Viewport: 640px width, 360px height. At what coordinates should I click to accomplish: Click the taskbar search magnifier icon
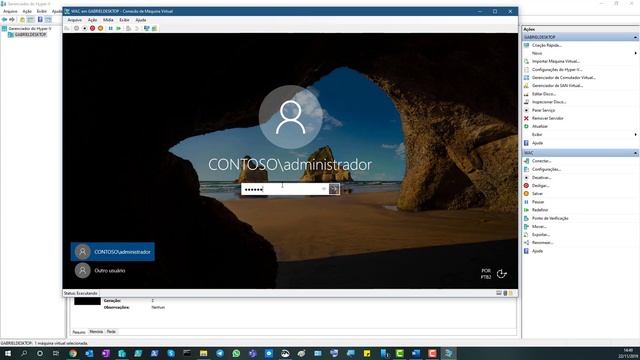tap(24, 353)
